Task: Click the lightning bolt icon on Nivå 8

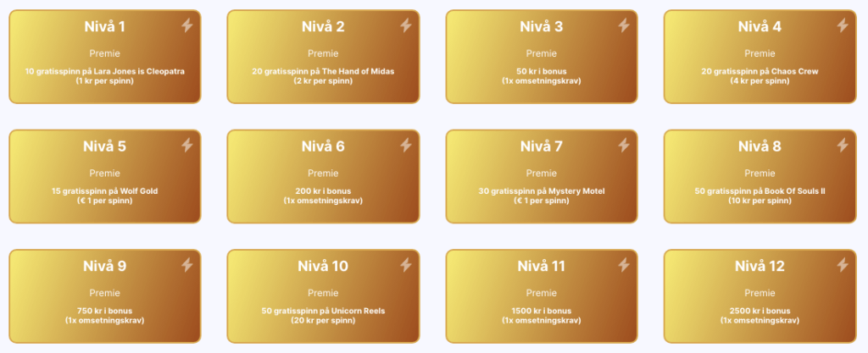Action: [x=843, y=146]
